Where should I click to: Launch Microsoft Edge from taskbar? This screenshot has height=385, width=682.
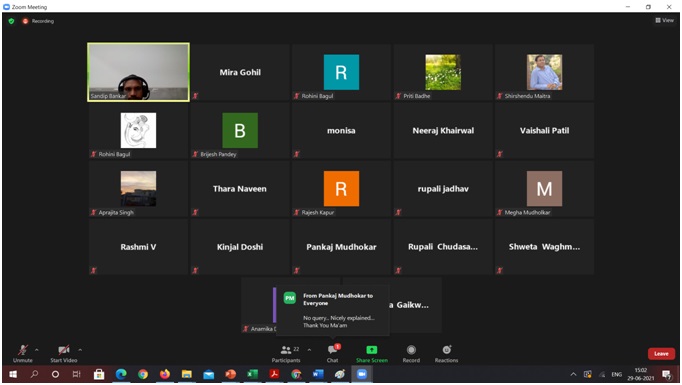coord(121,374)
